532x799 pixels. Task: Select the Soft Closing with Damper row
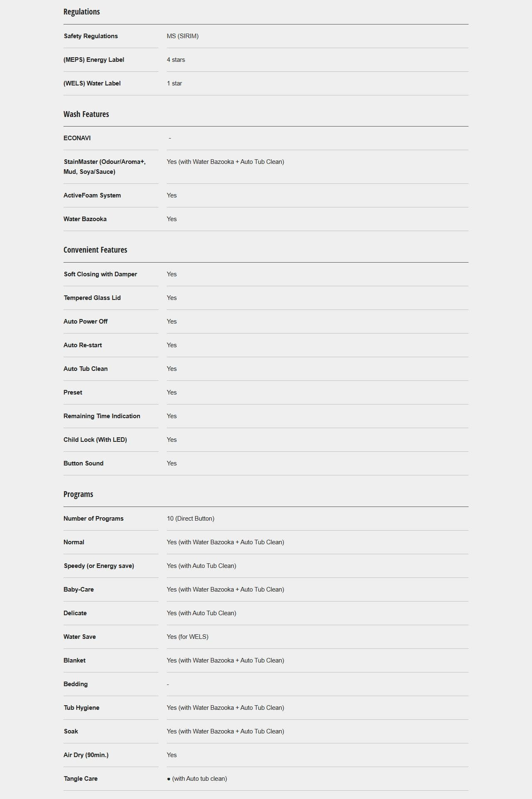(266, 274)
